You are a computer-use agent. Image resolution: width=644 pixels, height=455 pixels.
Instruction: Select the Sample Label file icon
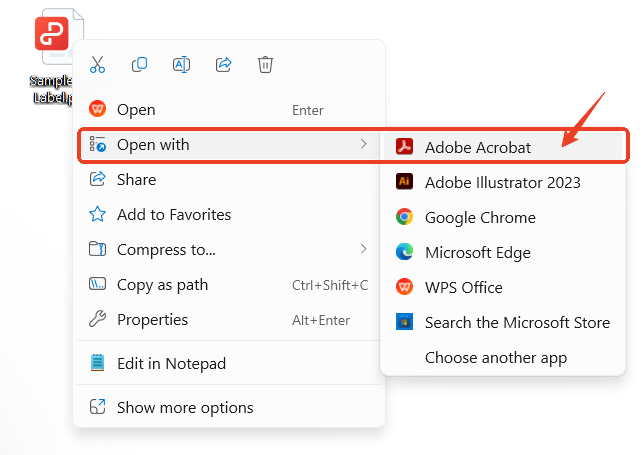[58, 36]
